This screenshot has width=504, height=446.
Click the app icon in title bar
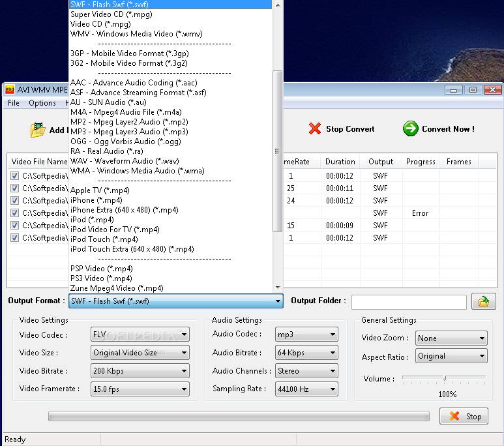coord(10,90)
